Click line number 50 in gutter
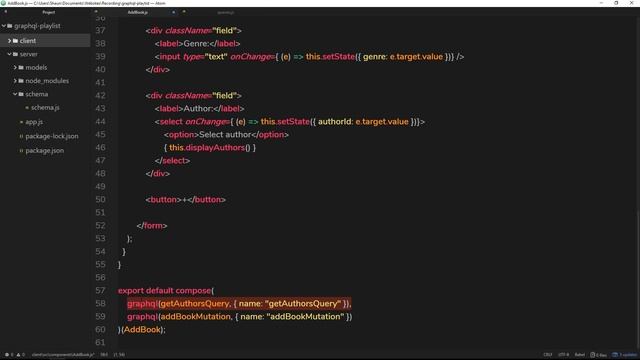 (100, 200)
